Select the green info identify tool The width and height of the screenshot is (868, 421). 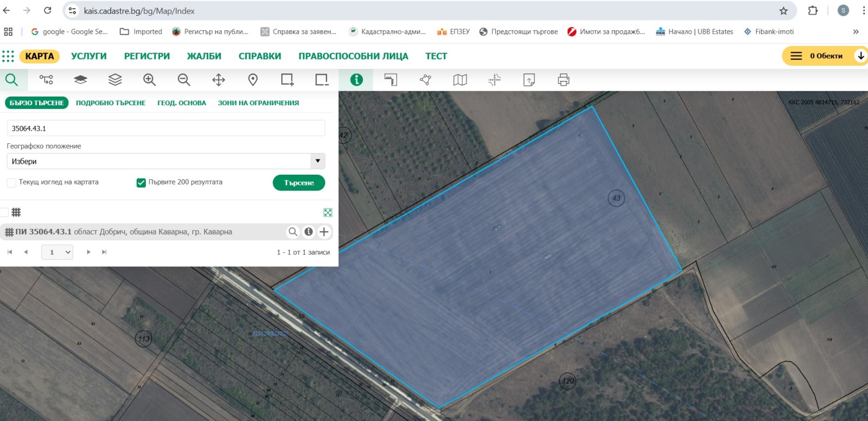356,80
